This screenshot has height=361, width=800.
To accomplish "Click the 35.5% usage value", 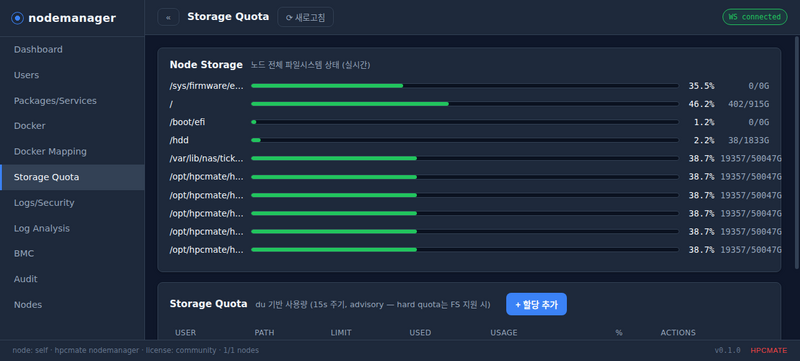I will coord(702,86).
